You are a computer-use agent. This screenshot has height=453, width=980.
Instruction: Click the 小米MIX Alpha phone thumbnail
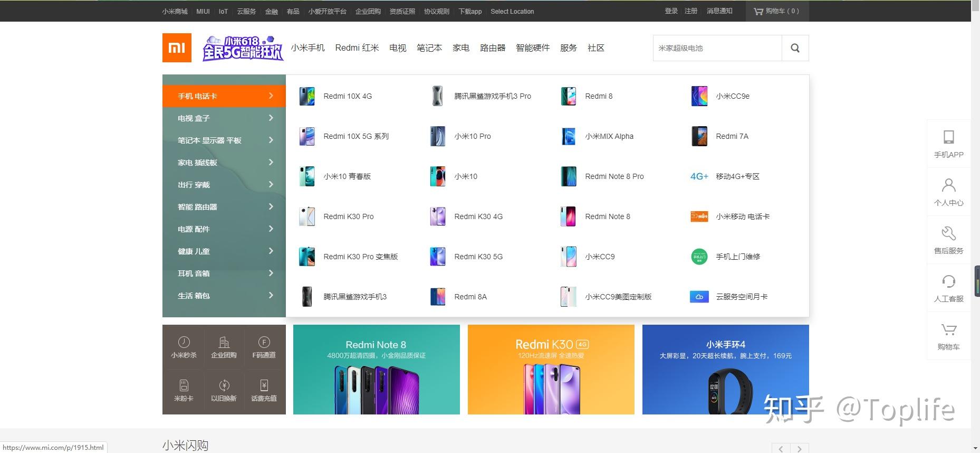point(569,136)
